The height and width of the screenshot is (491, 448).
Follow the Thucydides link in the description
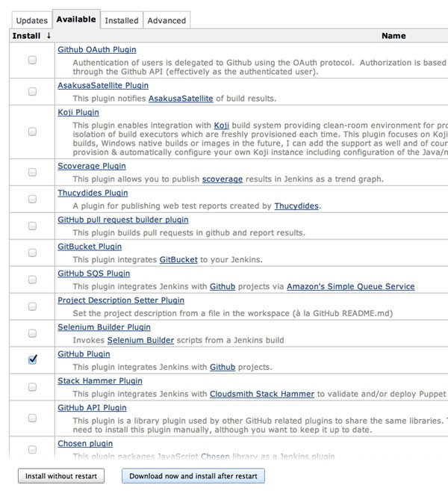click(x=296, y=206)
